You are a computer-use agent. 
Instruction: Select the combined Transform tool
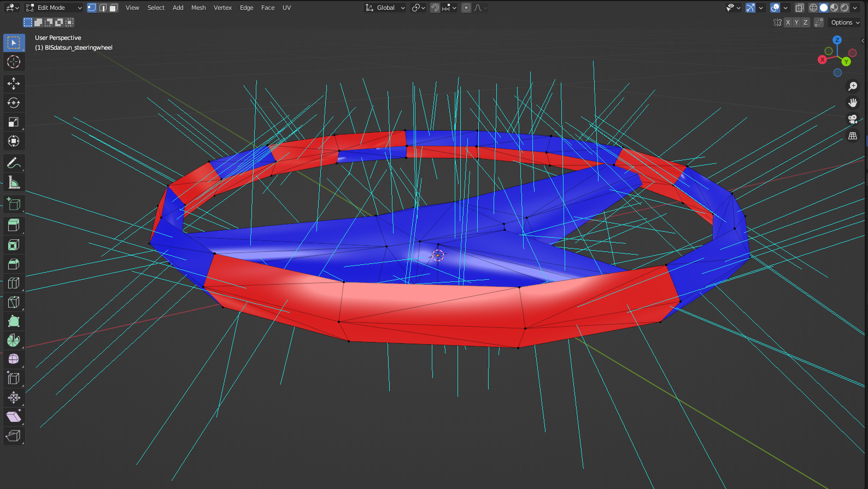[14, 141]
